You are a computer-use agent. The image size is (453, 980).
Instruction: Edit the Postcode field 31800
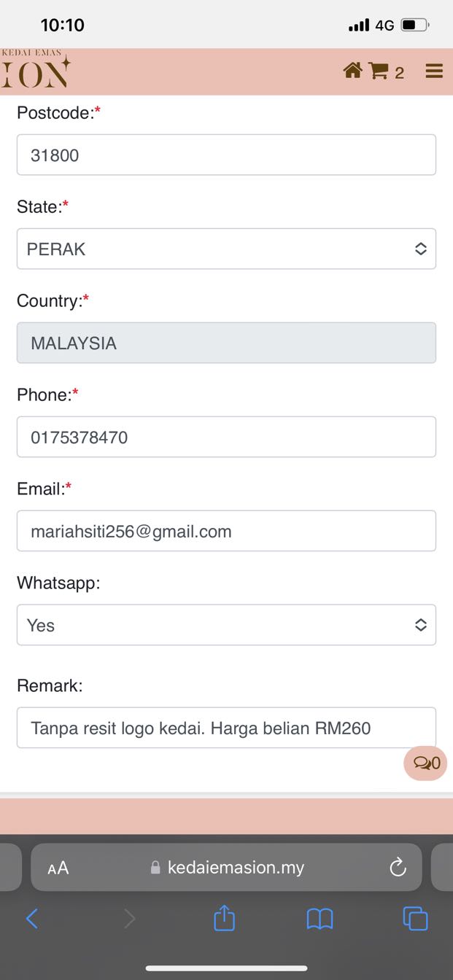[x=226, y=155]
